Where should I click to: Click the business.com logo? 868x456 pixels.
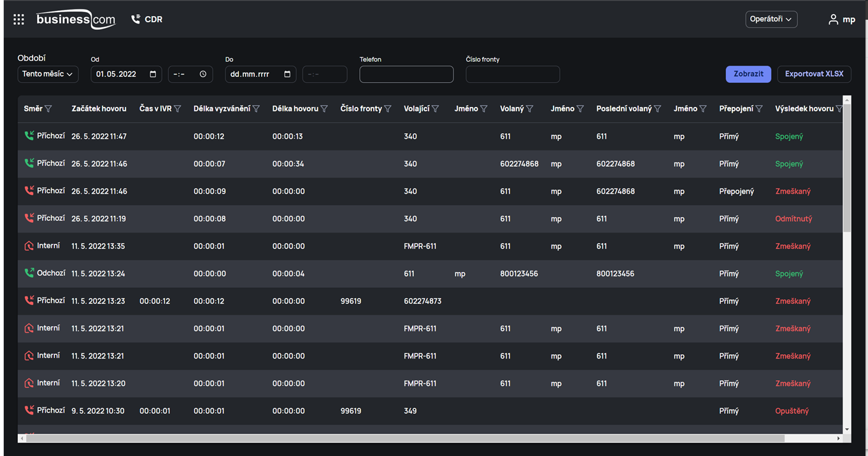[76, 19]
